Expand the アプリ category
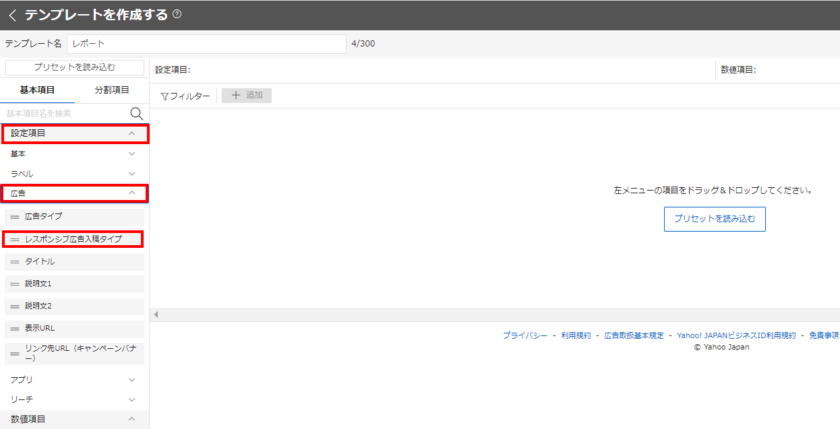840x429 pixels. pos(131,380)
